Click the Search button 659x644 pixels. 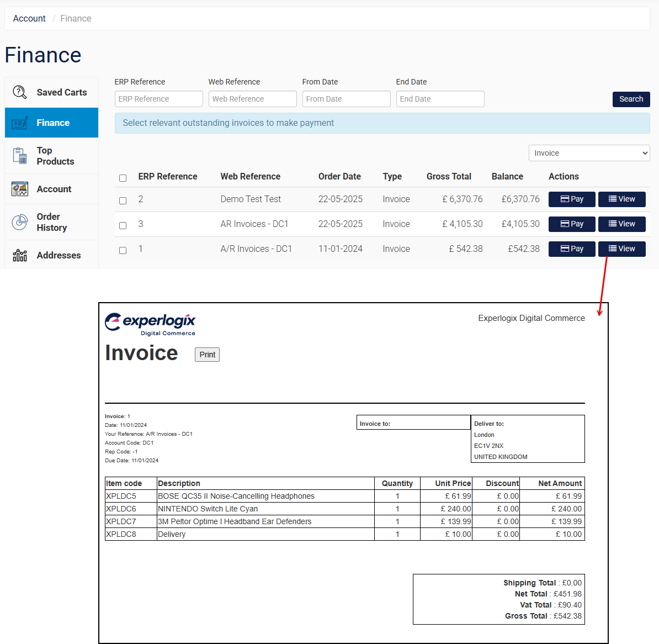631,99
